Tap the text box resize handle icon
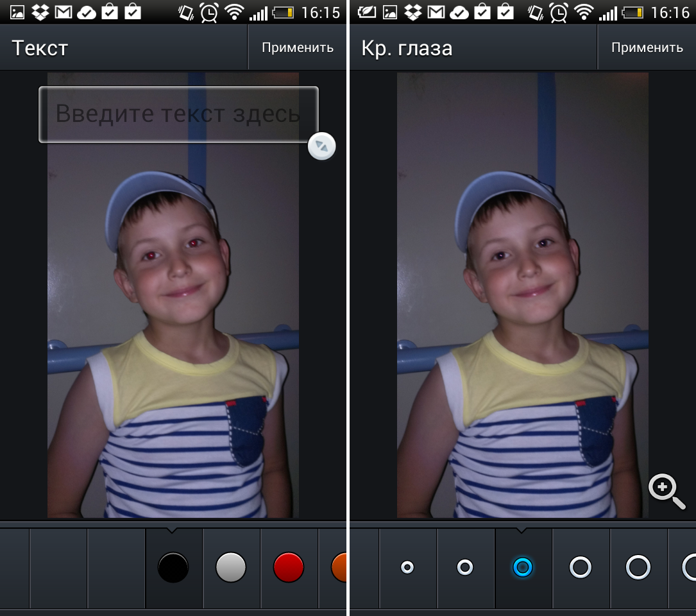The image size is (696, 616). [x=321, y=146]
